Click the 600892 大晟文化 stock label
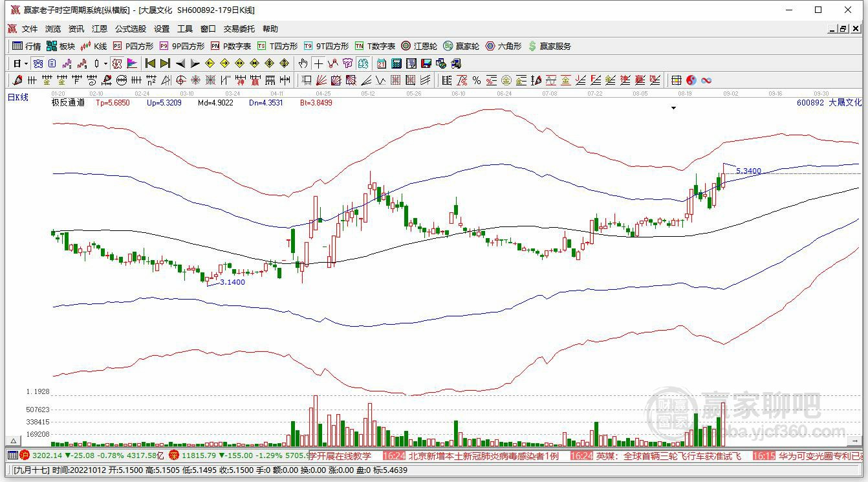Viewport: 868px width, 482px height. coord(829,102)
